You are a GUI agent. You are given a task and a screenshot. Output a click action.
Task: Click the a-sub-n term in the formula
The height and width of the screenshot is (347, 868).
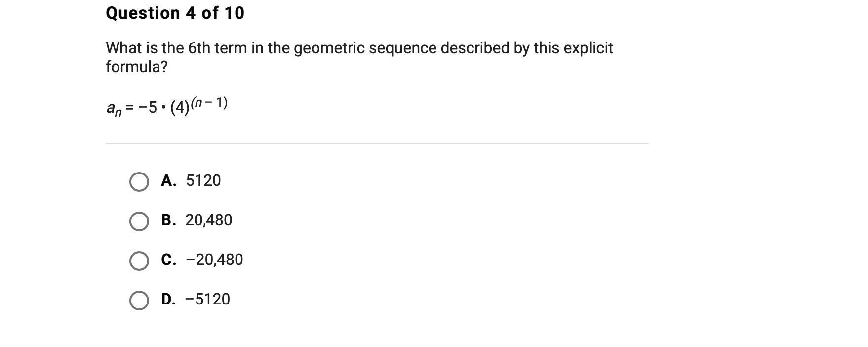pyautogui.click(x=114, y=108)
